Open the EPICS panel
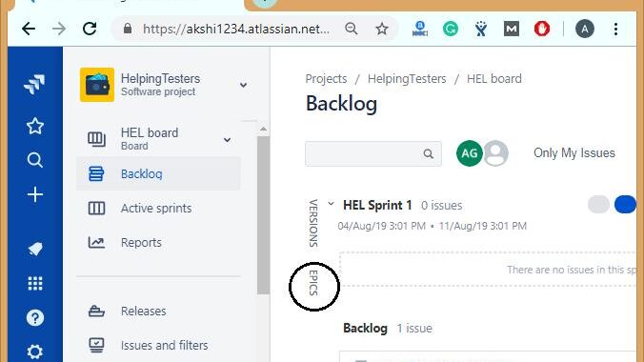 click(313, 283)
